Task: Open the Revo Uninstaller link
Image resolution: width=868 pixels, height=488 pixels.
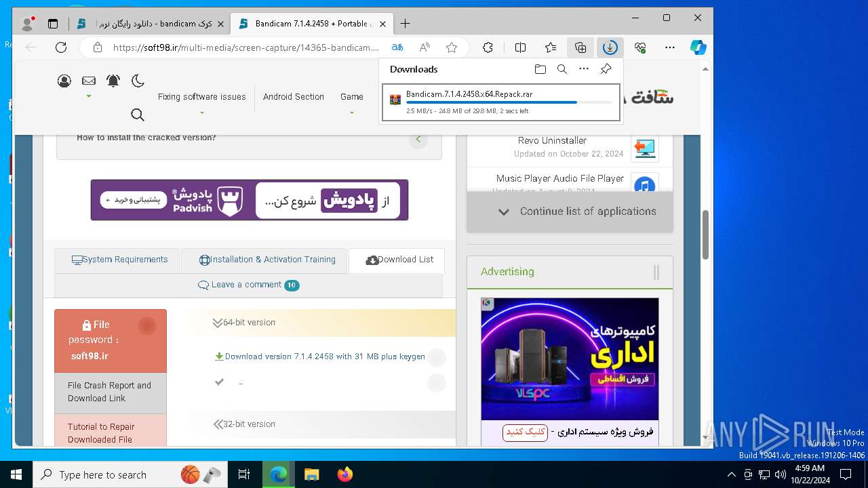Action: pos(552,141)
